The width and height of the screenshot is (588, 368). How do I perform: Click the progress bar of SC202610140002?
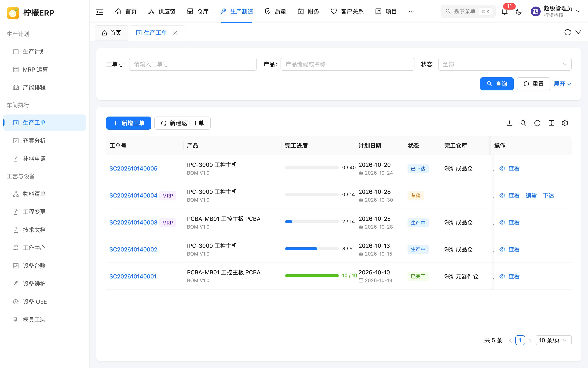(312, 248)
